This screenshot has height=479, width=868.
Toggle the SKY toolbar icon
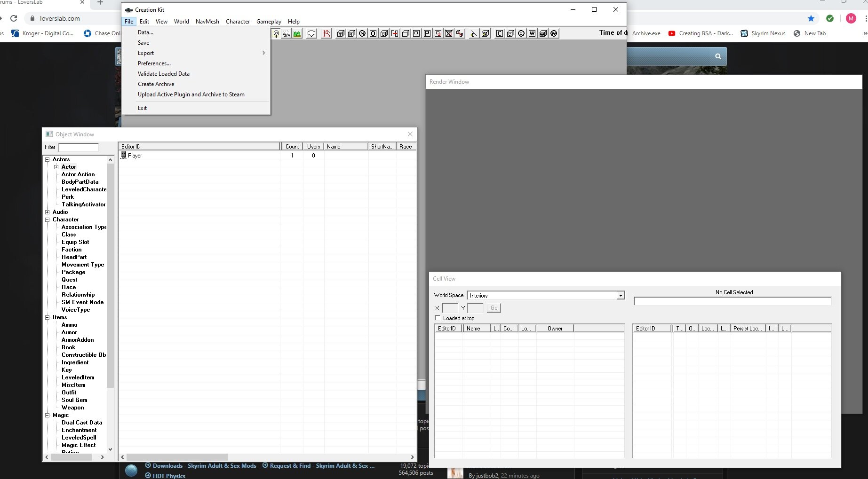point(287,33)
